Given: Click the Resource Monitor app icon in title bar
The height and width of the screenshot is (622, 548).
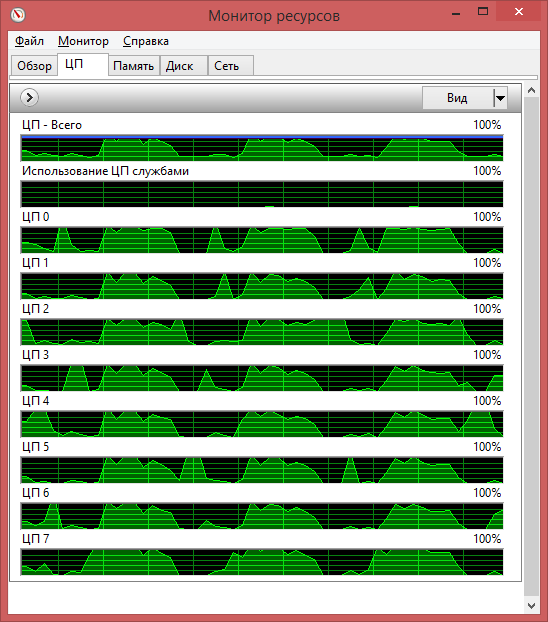Looking at the screenshot, I should [18, 15].
